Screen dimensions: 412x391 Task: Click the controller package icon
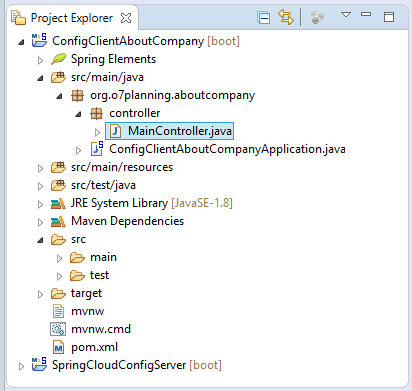[x=96, y=113]
